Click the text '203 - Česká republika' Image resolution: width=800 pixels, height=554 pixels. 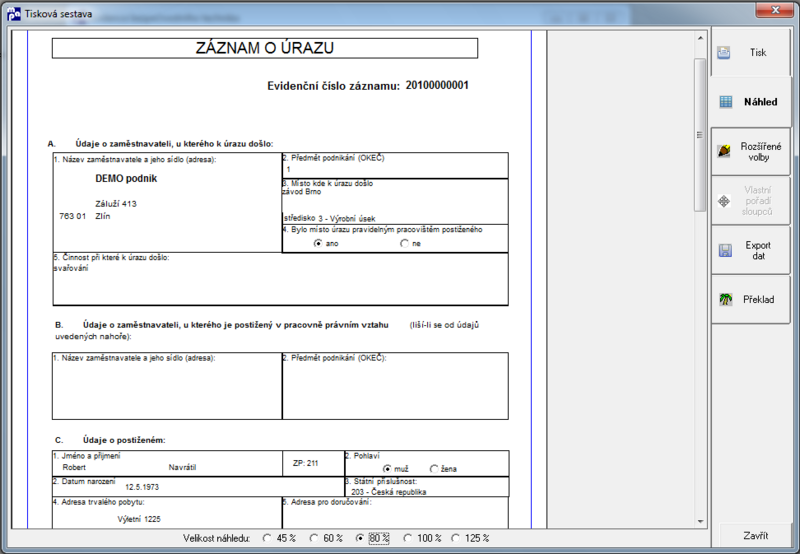(x=389, y=492)
